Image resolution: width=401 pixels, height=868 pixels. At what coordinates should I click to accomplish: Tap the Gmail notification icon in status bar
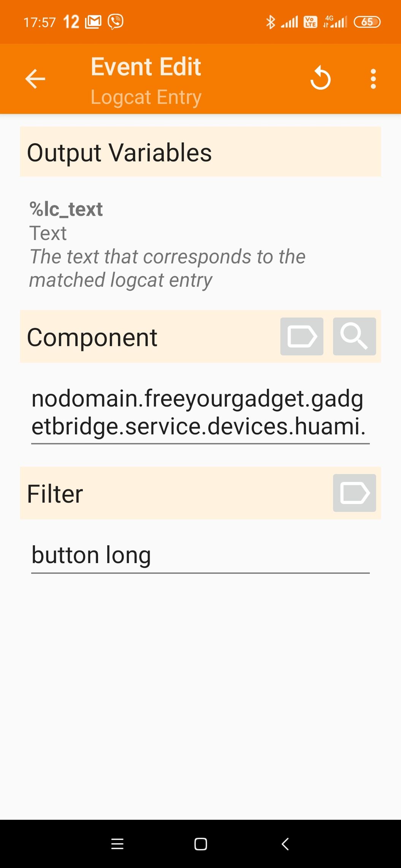point(93,22)
